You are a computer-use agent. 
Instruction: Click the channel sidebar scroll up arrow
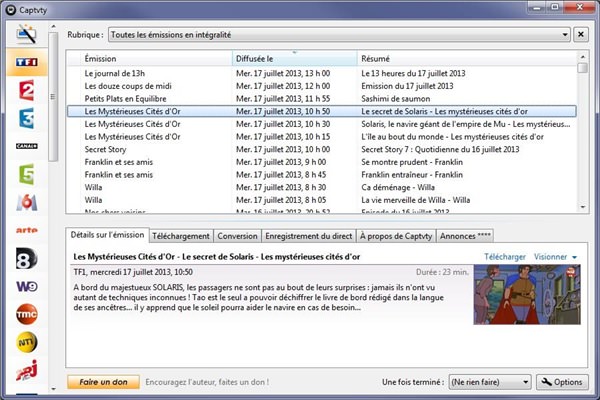tap(53, 26)
